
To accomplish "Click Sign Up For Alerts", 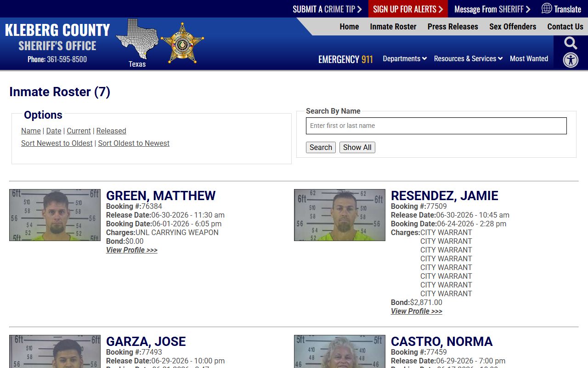I will 408,9.
